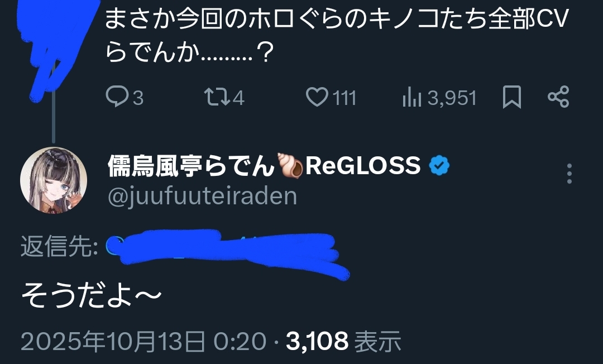Click the 2025年10月13日 0:20 timestamp

[143, 341]
